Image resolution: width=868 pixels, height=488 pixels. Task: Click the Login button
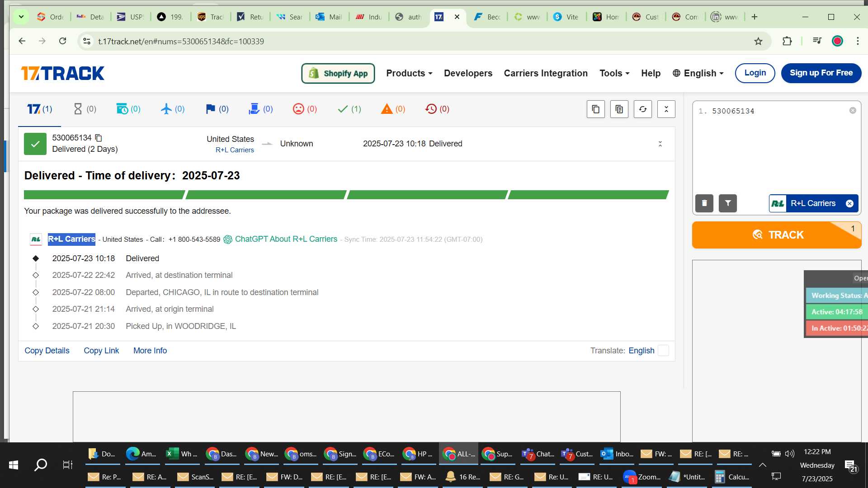coord(755,73)
